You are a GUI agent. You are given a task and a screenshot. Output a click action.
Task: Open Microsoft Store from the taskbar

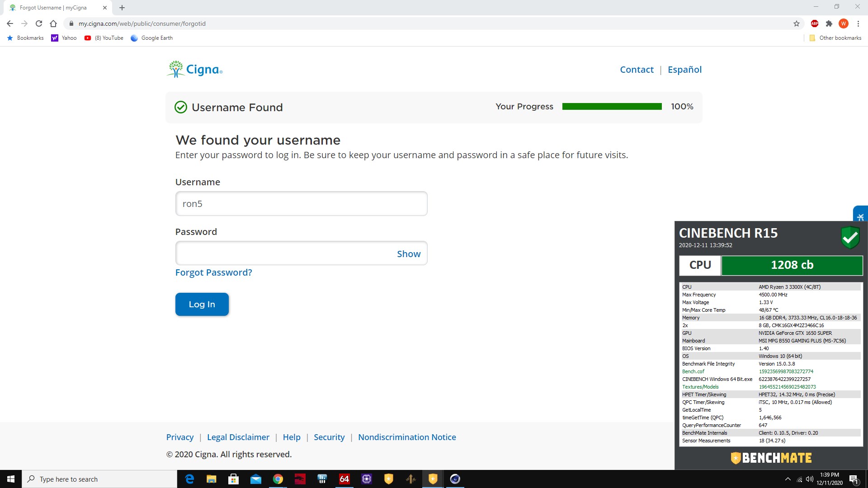pos(234,479)
